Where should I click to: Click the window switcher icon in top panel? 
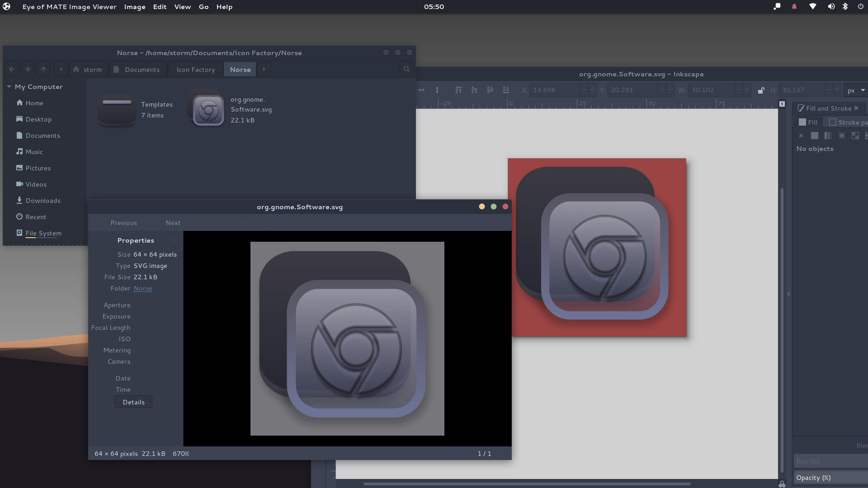(x=777, y=6)
